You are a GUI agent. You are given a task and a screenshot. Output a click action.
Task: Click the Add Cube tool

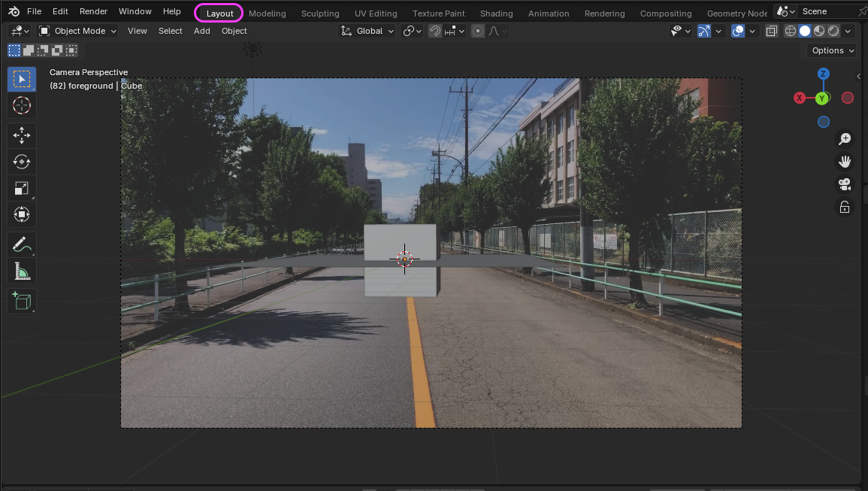click(x=22, y=302)
